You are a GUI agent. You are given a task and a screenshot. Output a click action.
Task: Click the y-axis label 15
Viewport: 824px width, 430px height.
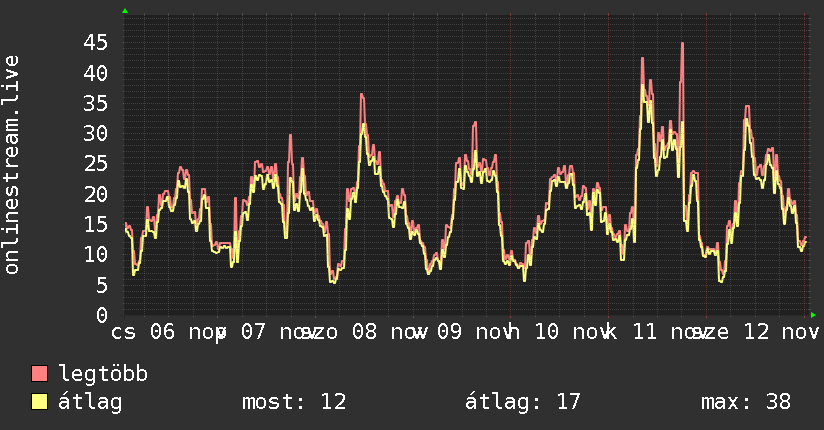pos(96,224)
